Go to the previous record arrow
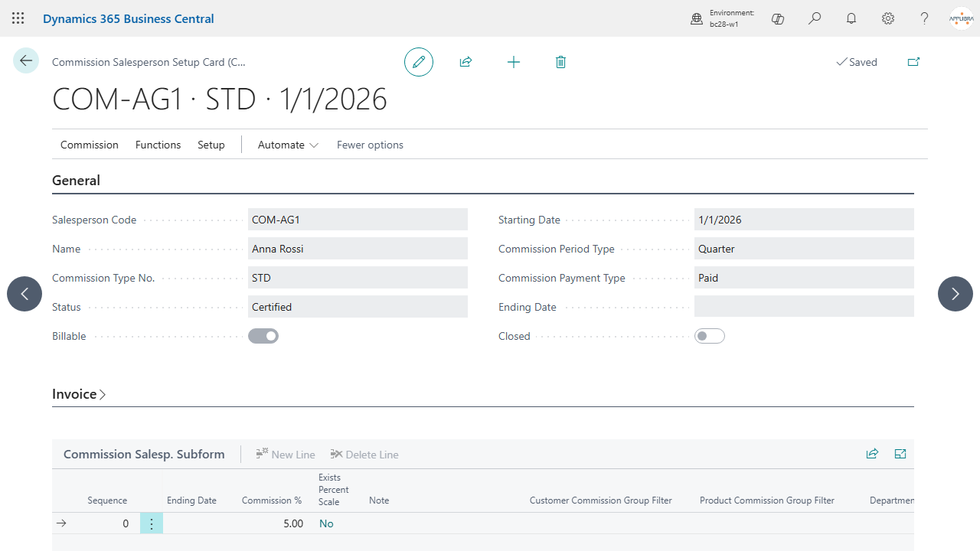The image size is (980, 551). point(24,294)
